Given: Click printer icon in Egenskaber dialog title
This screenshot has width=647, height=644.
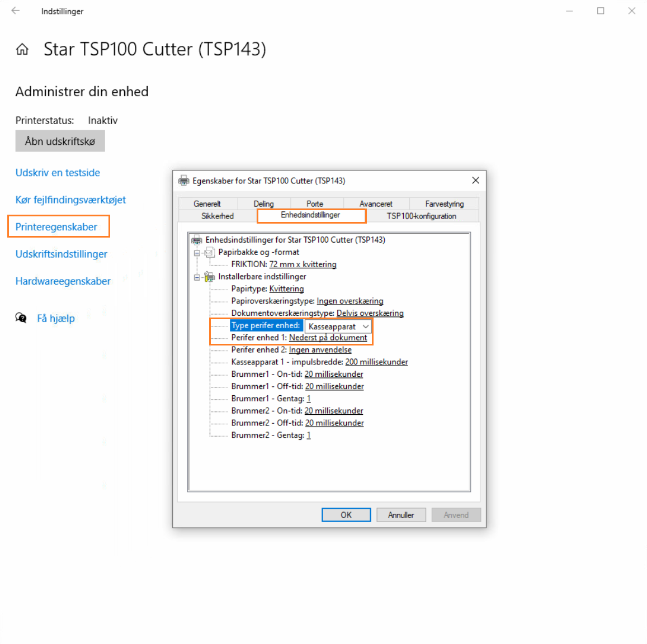Looking at the screenshot, I should click(183, 181).
